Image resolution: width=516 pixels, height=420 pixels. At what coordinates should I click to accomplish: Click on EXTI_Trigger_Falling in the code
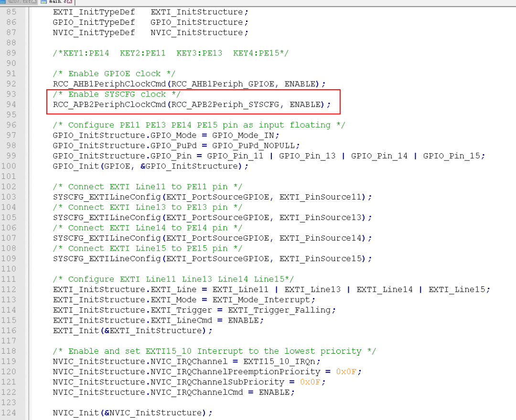279,310
